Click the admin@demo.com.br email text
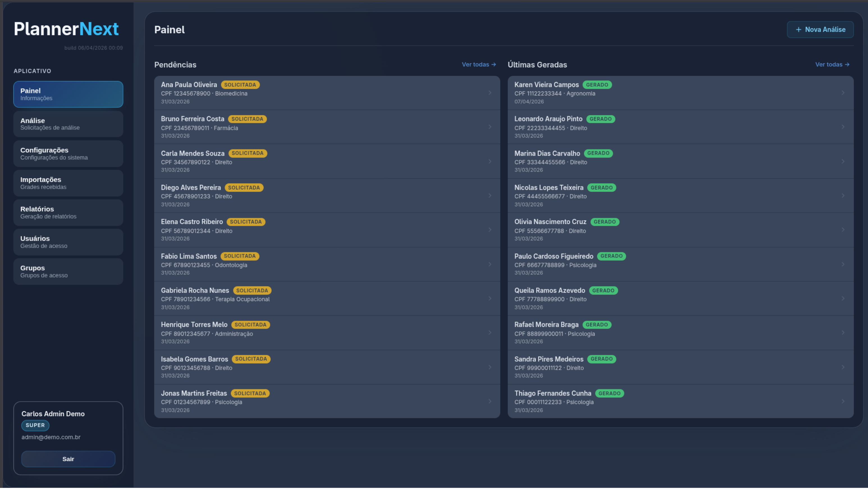This screenshot has height=489, width=868. [51, 437]
